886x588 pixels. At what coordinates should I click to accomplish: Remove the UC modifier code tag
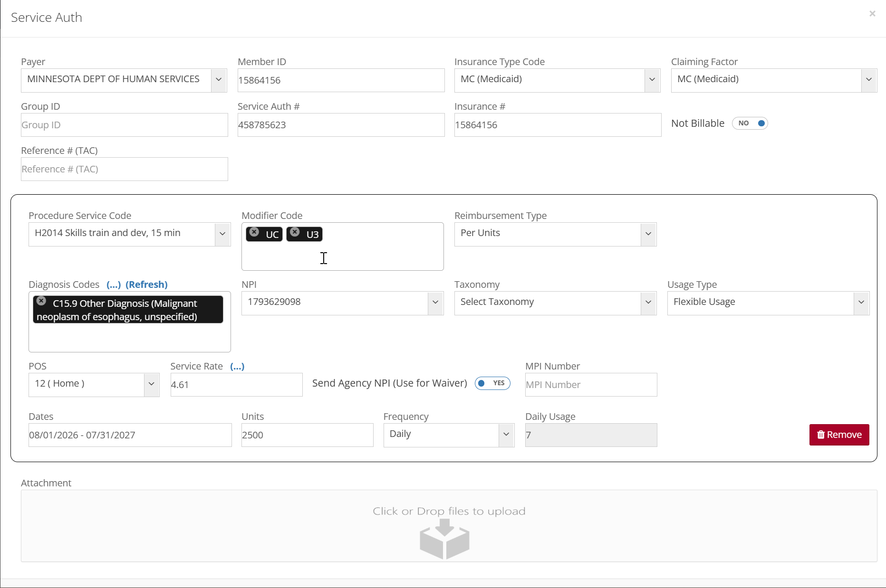click(x=254, y=232)
